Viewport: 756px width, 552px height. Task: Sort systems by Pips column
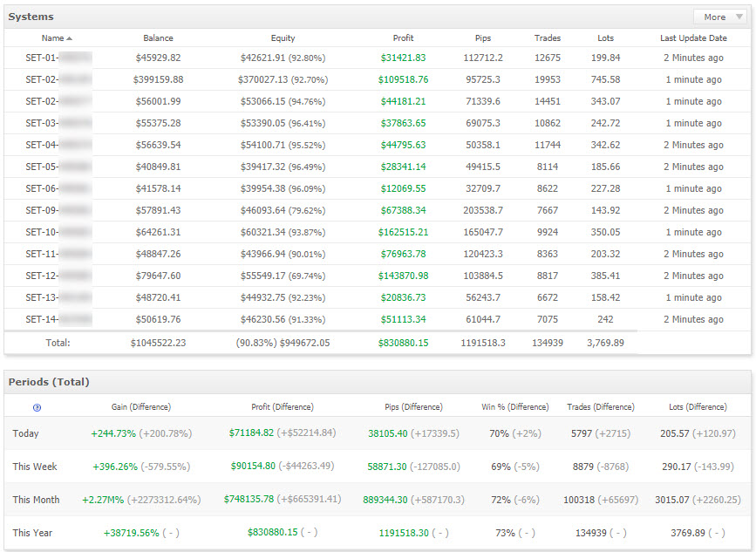pos(482,38)
